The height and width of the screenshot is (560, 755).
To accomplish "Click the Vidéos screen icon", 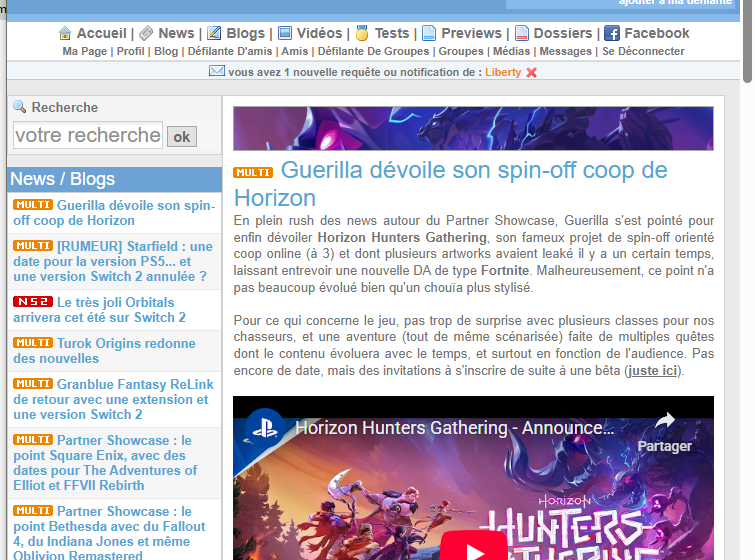I will click(285, 33).
